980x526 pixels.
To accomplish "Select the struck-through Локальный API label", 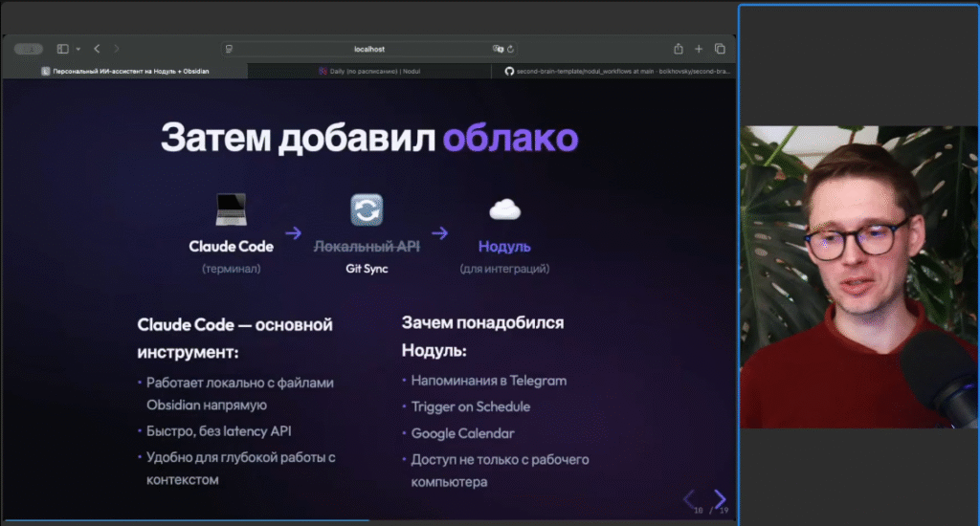I will (367, 247).
